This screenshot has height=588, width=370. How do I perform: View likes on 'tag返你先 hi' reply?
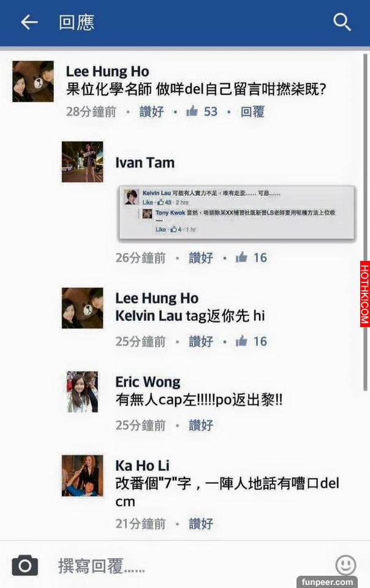pyautogui.click(x=251, y=341)
